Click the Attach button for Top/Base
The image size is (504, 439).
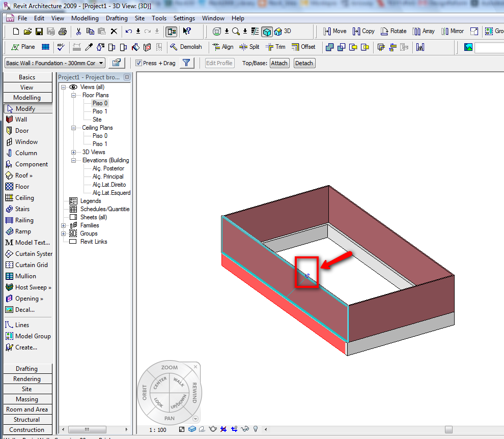coord(279,63)
